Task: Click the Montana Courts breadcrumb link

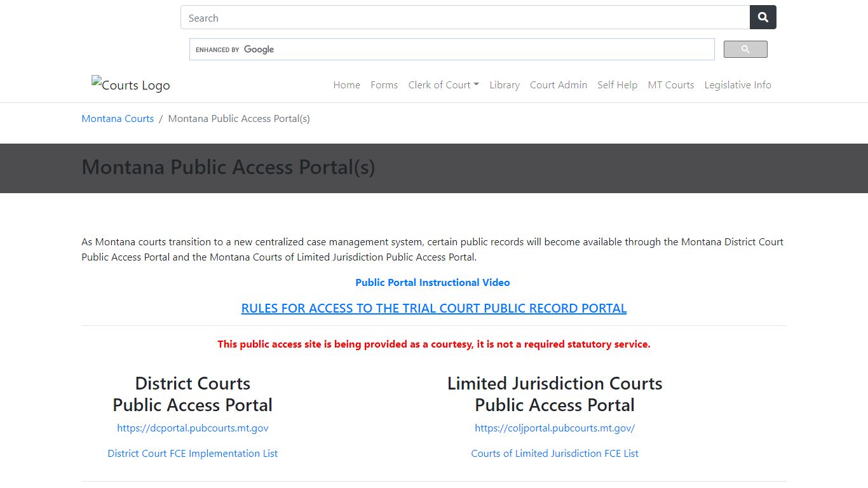Action: pos(118,119)
